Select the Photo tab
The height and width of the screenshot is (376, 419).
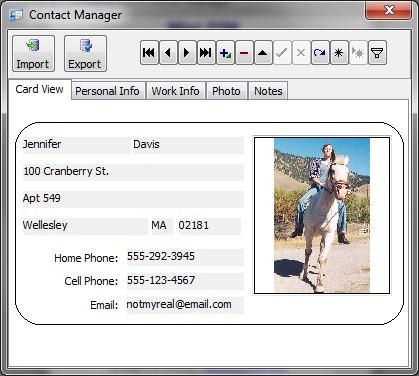pos(227,91)
